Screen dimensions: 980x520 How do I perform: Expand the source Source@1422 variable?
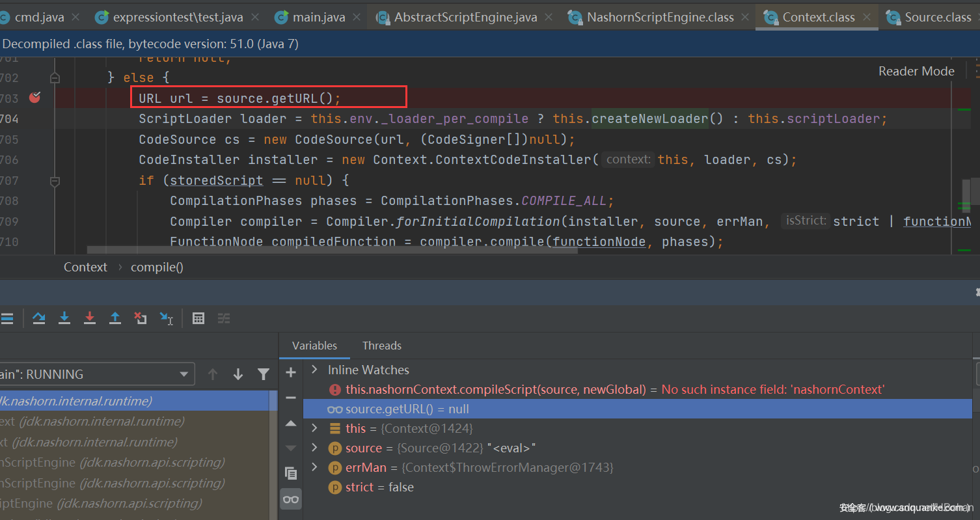pos(314,448)
